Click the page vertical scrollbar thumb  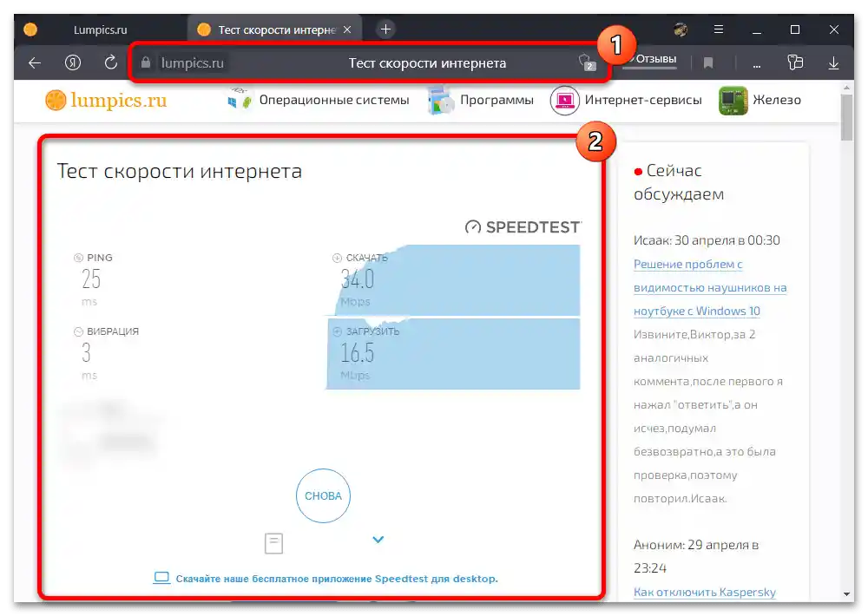[846, 117]
